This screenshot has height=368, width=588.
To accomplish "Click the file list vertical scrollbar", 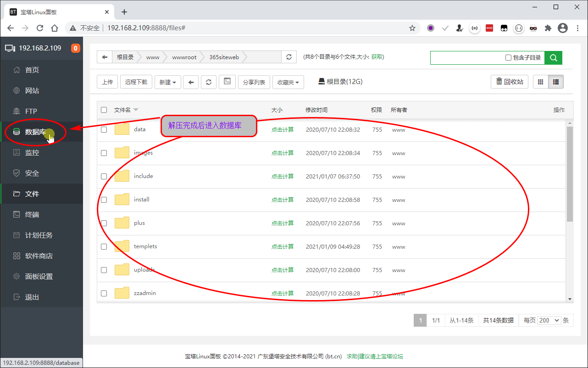I will pyautogui.click(x=570, y=174).
